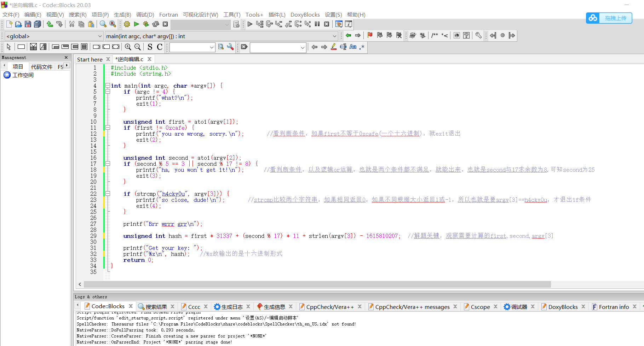
Task: Open Find with the magnifier icon
Action: click(103, 24)
